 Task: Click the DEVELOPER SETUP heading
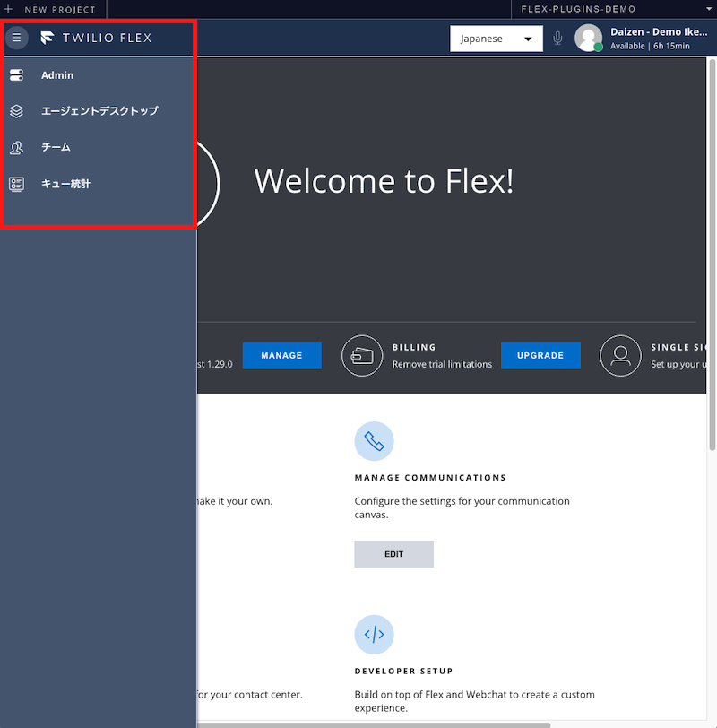pyautogui.click(x=403, y=672)
